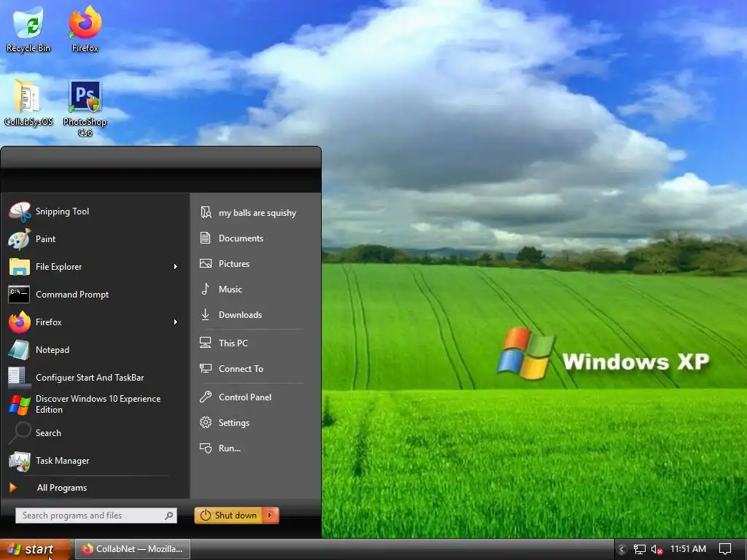
Task: Click the Search magnifier icon in program list
Action: (19, 433)
